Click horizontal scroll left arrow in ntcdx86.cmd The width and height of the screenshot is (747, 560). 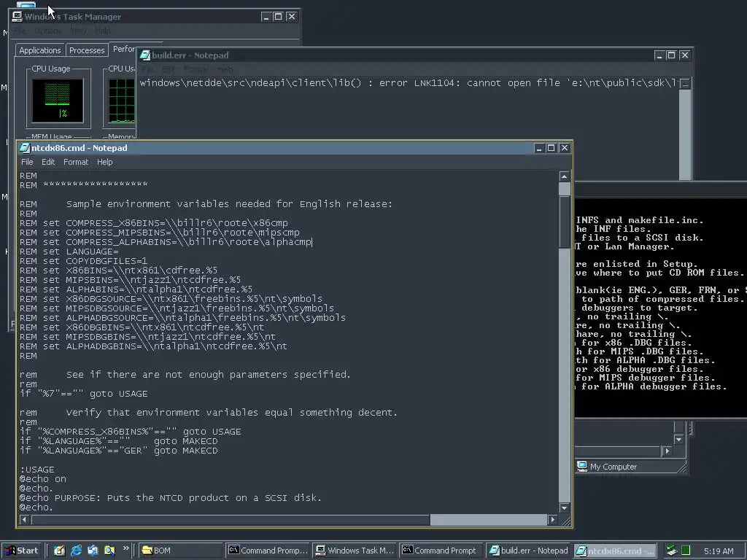[24, 519]
